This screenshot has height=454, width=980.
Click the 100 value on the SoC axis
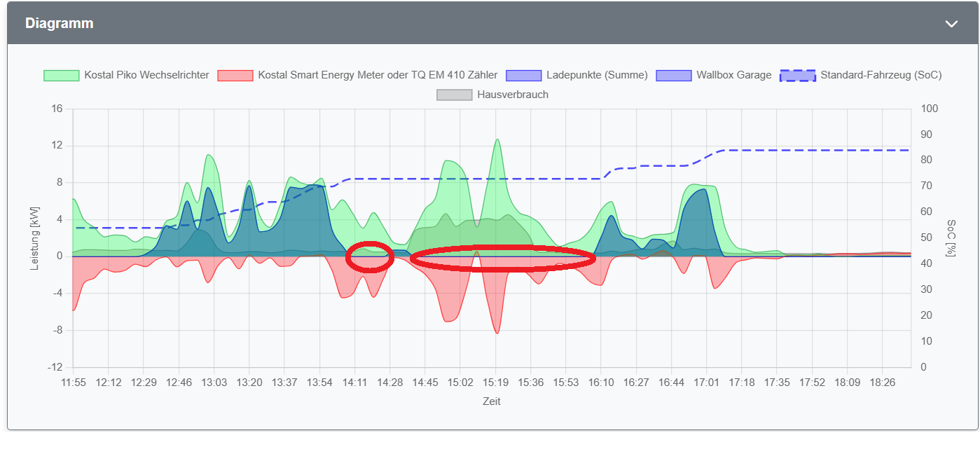(930, 109)
